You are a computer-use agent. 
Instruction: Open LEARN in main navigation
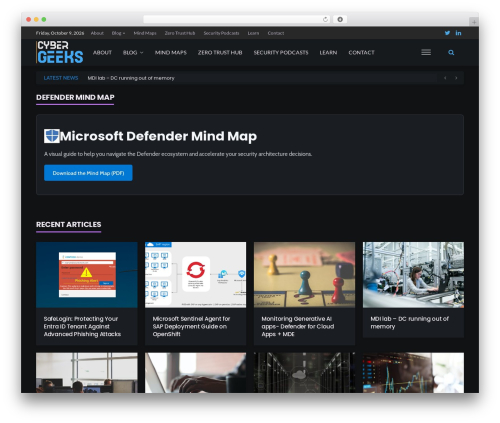328,52
